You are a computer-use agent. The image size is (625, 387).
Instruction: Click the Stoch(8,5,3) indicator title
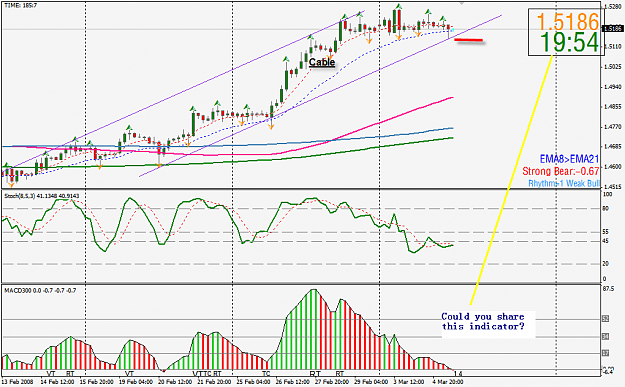[x=41, y=196]
